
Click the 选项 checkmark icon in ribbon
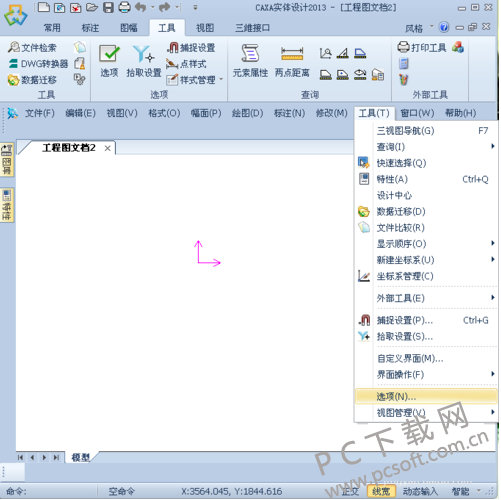(109, 53)
